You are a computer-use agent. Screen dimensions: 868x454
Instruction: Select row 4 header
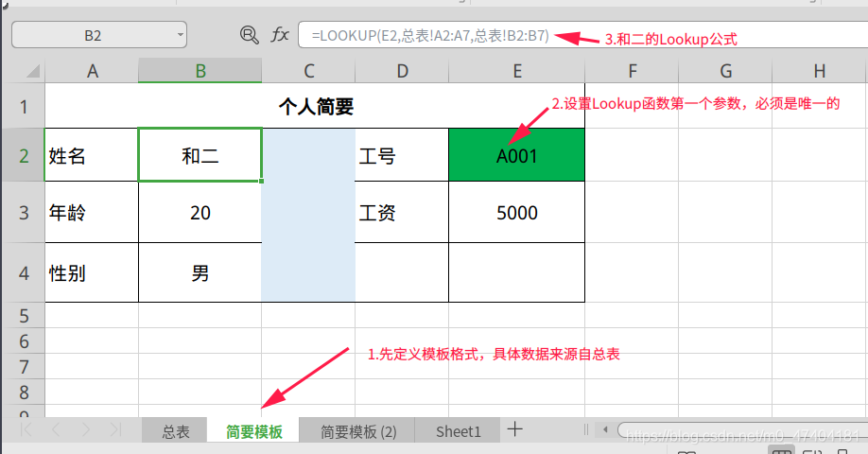click(24, 272)
